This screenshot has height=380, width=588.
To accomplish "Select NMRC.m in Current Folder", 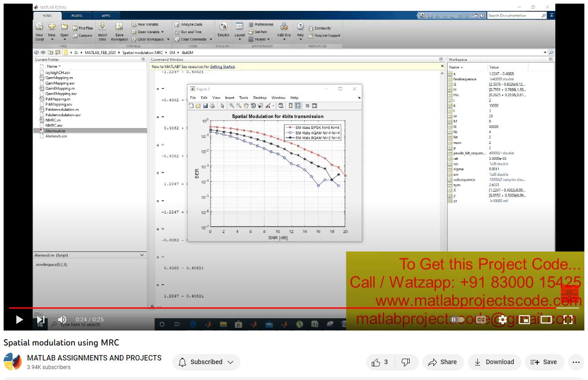I will [53, 120].
